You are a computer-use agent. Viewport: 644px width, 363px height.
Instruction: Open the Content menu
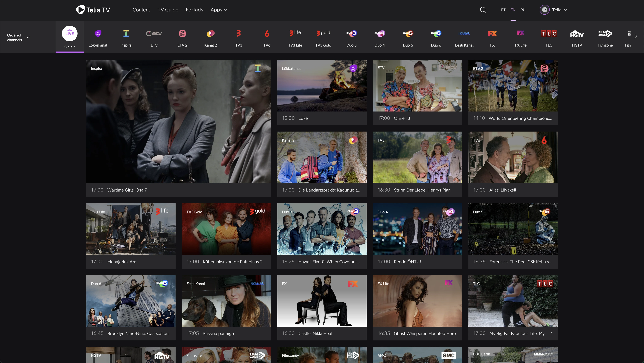pyautogui.click(x=141, y=10)
